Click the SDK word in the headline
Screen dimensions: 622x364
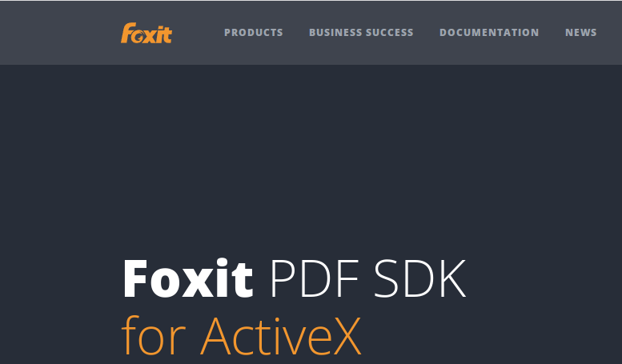click(x=420, y=278)
